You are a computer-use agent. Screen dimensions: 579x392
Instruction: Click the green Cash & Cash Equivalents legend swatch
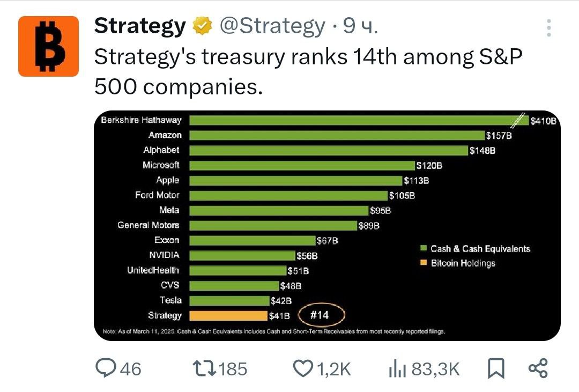click(424, 248)
